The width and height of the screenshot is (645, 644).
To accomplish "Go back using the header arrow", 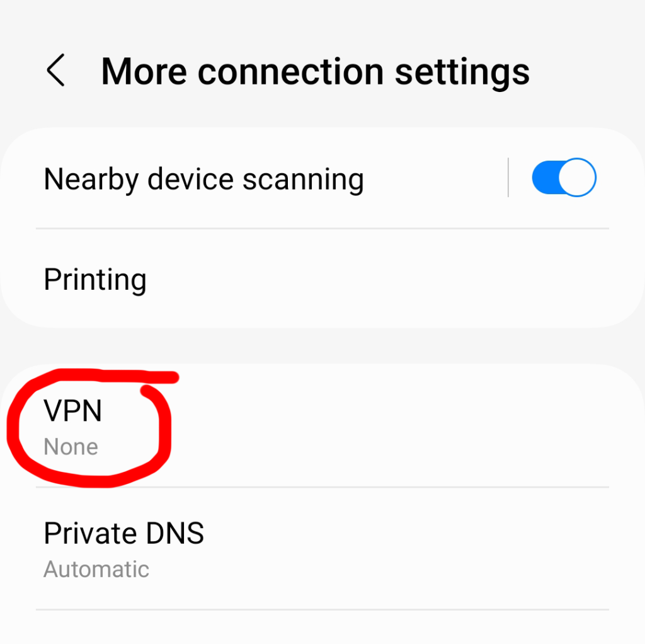I will click(x=55, y=71).
